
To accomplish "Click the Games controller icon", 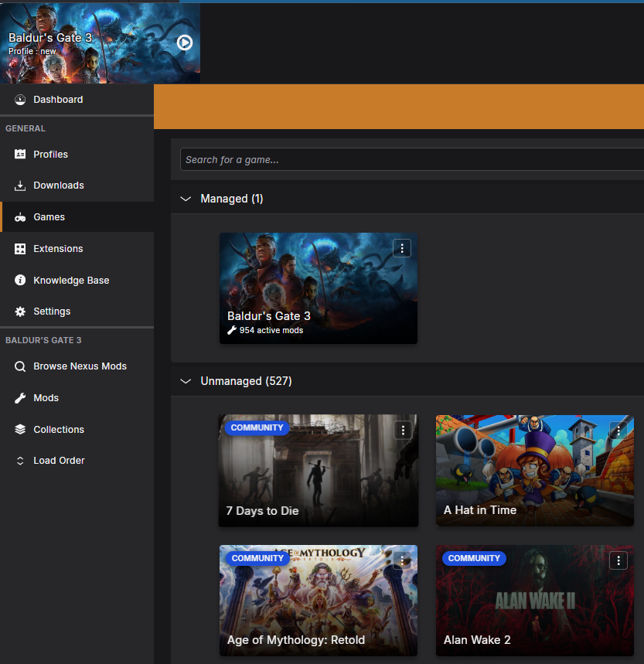I will coord(20,217).
